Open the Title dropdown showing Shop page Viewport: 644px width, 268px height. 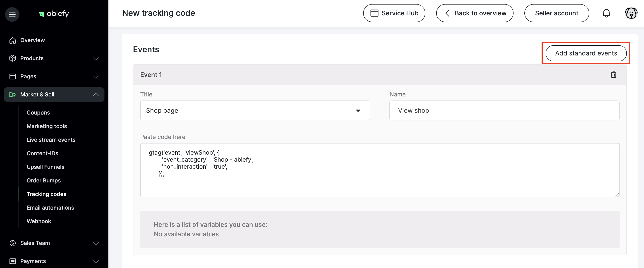255,110
